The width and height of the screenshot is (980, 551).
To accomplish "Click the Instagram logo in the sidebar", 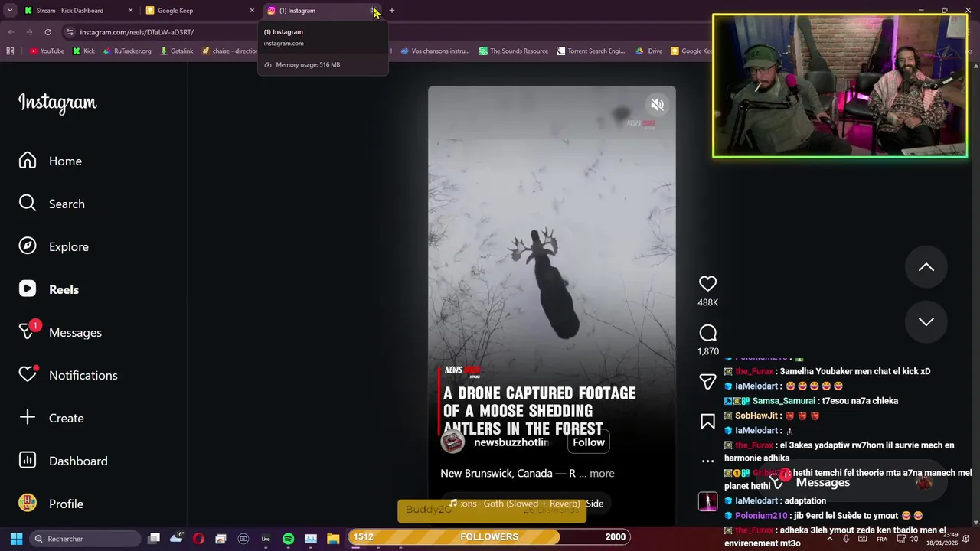I will coord(57,103).
